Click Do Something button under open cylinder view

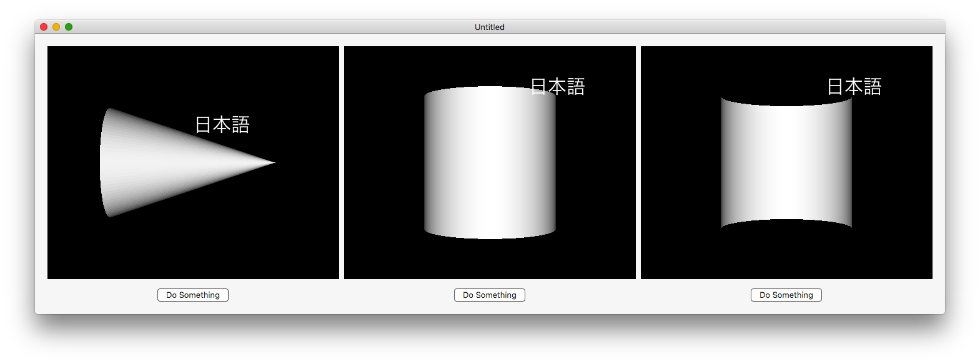(786, 295)
